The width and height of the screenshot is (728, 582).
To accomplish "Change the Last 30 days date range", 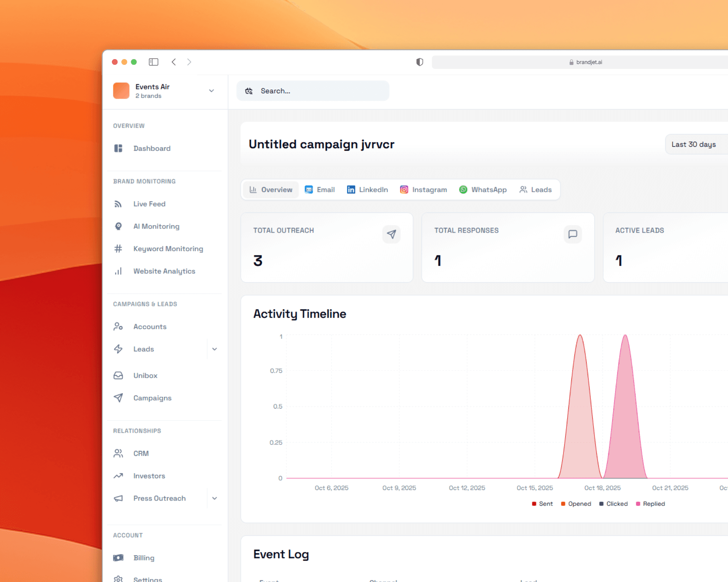I will [x=693, y=144].
